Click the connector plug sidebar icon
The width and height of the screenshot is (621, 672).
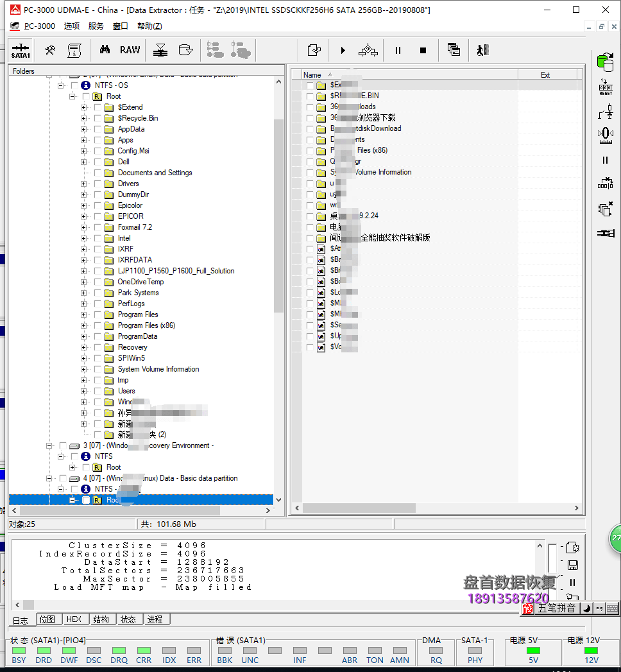tap(606, 233)
